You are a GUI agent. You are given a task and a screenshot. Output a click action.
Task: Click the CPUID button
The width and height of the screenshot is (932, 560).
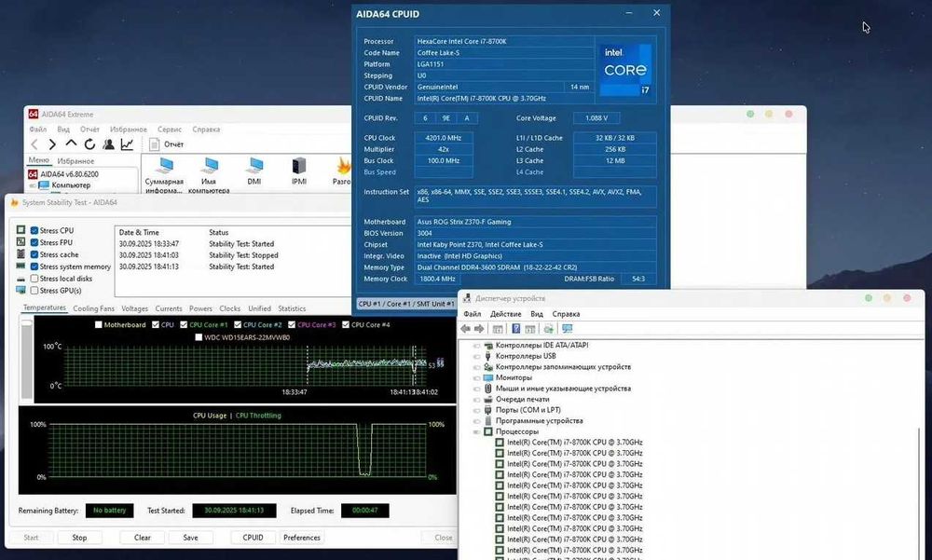click(253, 538)
